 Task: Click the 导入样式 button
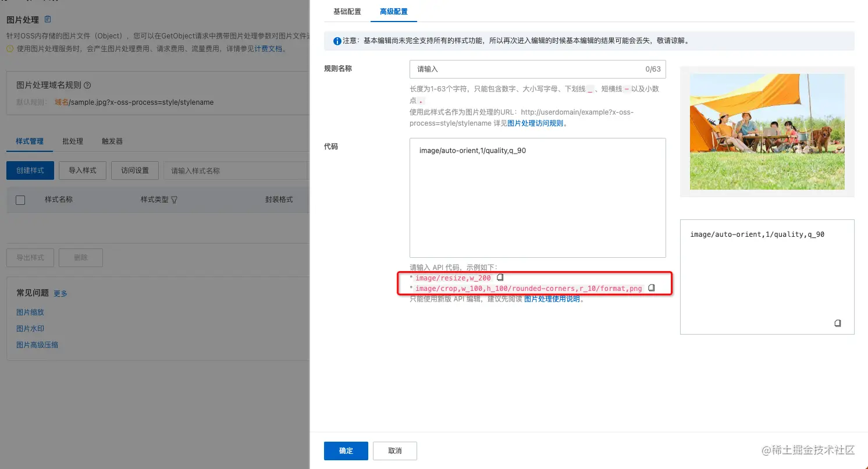coord(83,170)
